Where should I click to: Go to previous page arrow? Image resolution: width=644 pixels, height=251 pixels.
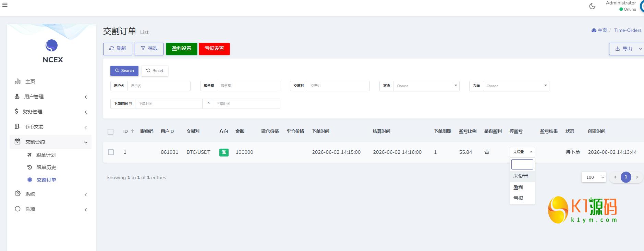click(615, 177)
